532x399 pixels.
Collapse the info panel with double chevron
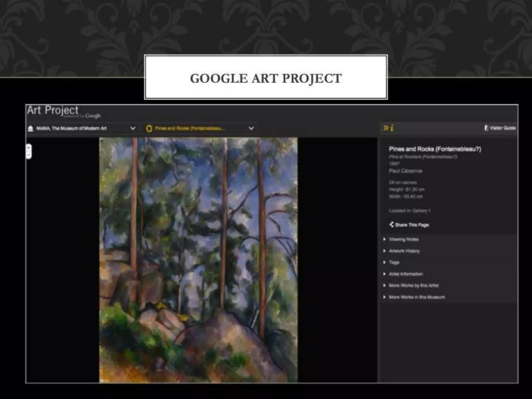pos(386,128)
